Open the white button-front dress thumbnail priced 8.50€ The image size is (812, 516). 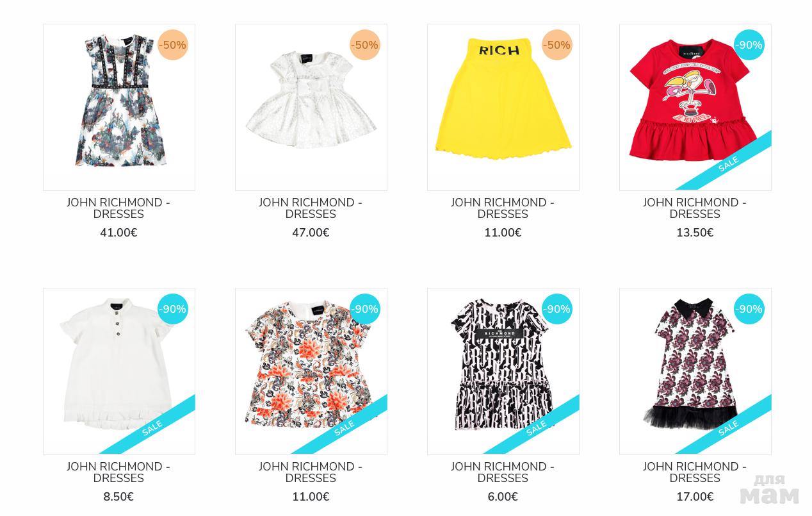click(119, 371)
